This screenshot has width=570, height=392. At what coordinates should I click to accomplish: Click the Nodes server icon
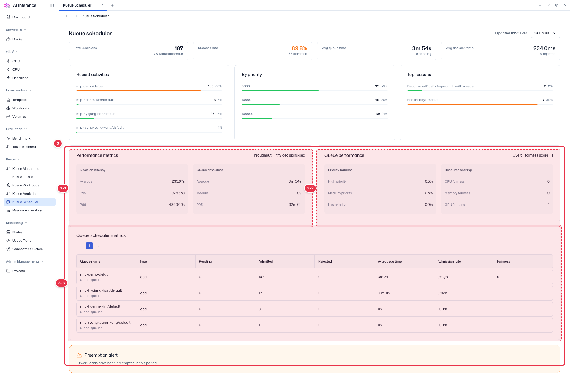pyautogui.click(x=8, y=232)
